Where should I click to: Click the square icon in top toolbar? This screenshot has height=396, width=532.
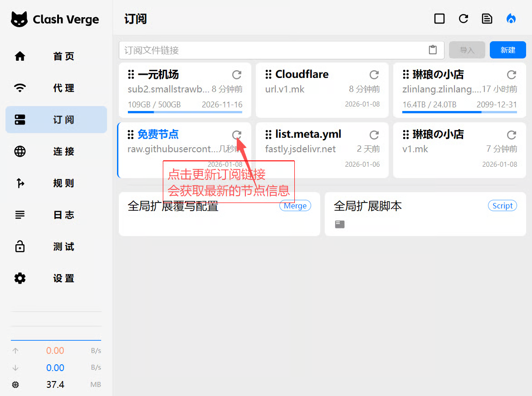(439, 19)
